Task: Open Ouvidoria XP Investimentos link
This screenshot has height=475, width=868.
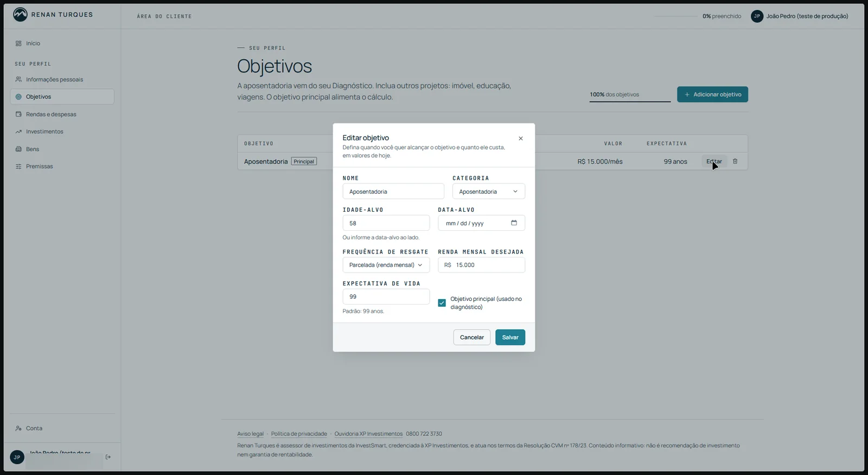Action: (x=368, y=434)
